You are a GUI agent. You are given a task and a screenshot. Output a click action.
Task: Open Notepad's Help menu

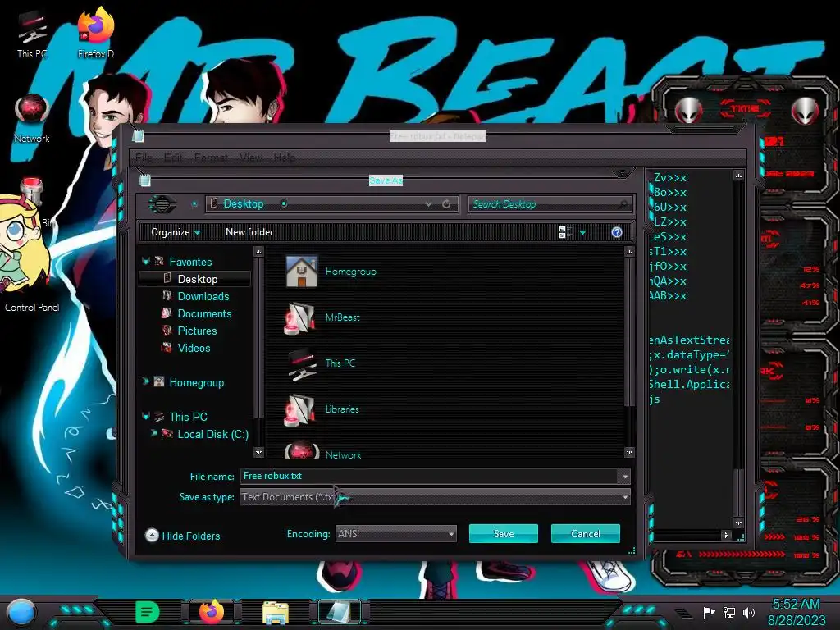click(x=285, y=157)
